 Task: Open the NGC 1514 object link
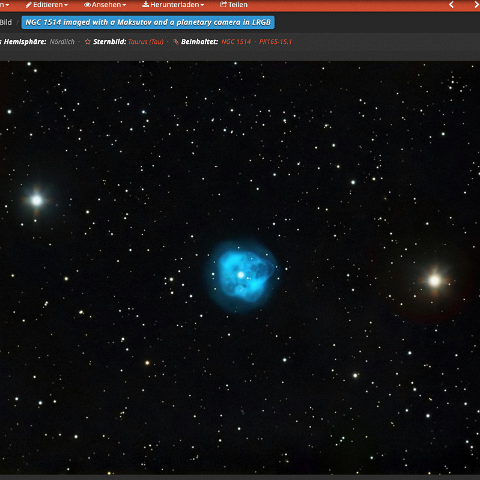tap(236, 42)
